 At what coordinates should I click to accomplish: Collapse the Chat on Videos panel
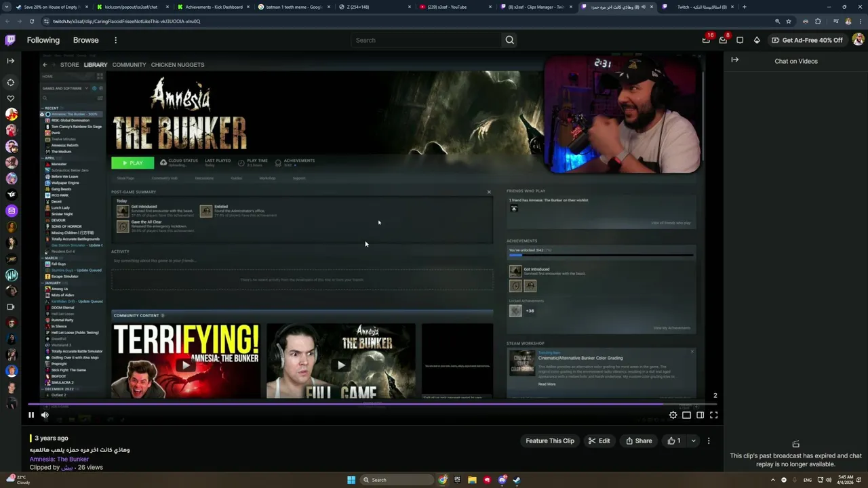coord(734,60)
